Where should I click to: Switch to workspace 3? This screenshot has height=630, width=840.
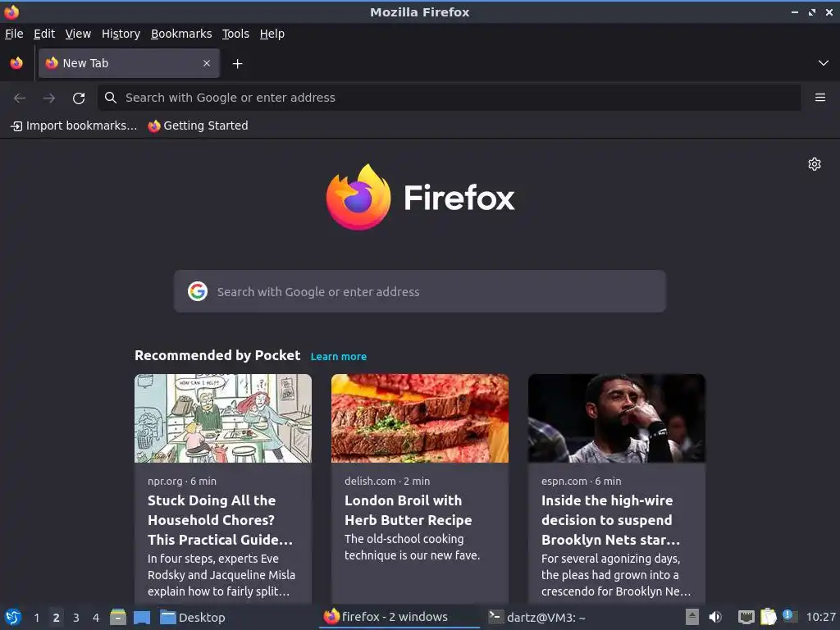tap(76, 618)
